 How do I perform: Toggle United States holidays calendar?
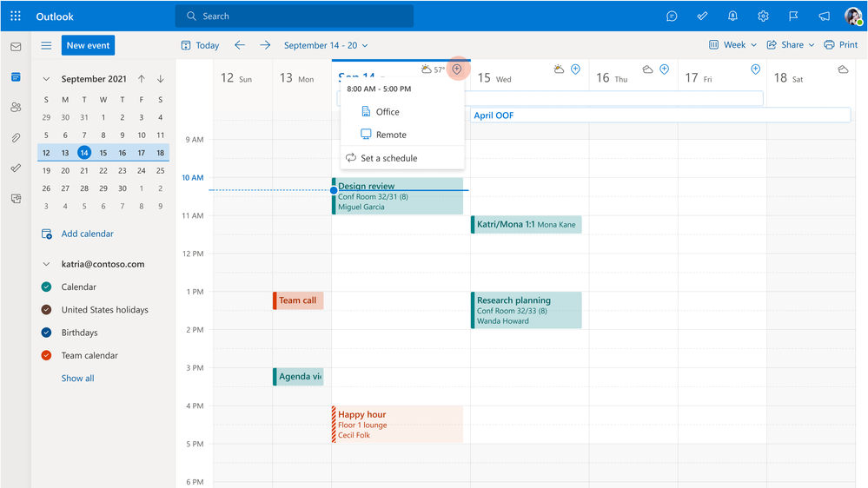point(47,310)
